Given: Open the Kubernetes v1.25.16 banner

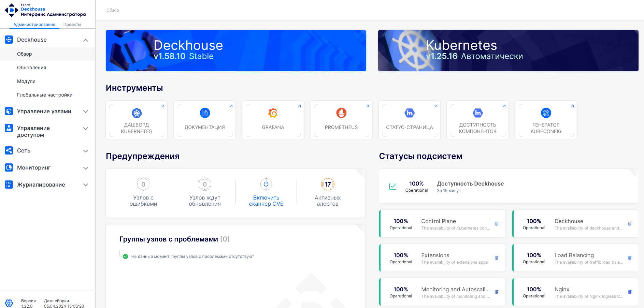Looking at the screenshot, I should click(x=508, y=50).
